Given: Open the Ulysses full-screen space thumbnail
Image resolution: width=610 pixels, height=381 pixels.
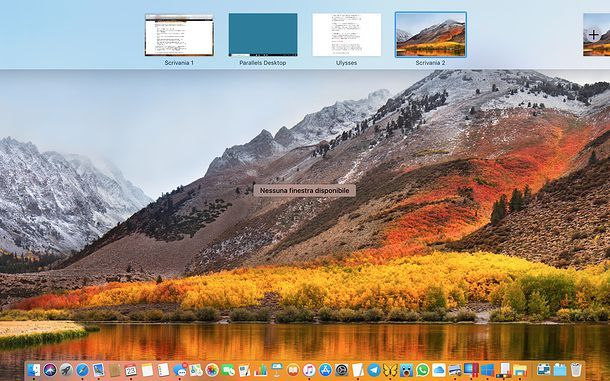Looking at the screenshot, I should (347, 35).
